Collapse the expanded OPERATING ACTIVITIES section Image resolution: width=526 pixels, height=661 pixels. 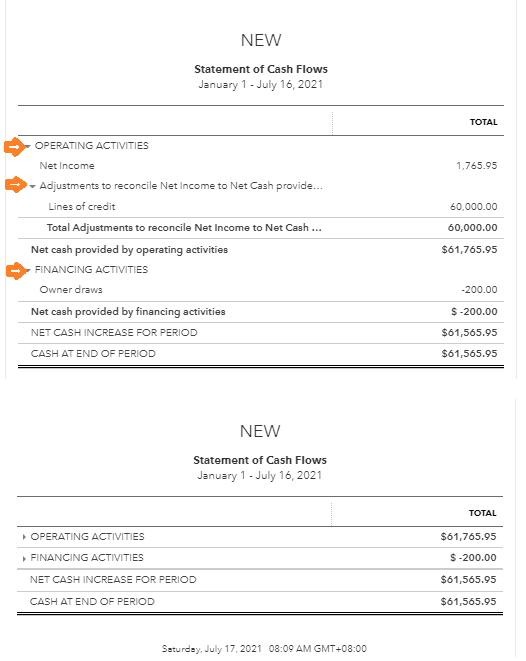[28, 146]
